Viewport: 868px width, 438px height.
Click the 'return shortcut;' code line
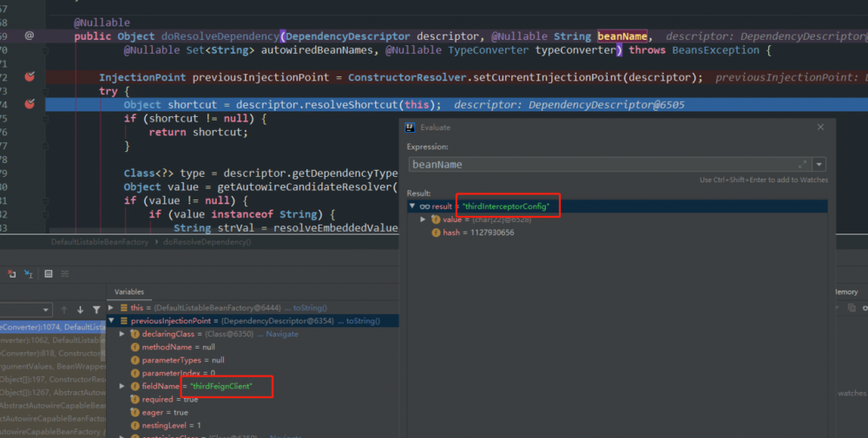pyautogui.click(x=198, y=132)
